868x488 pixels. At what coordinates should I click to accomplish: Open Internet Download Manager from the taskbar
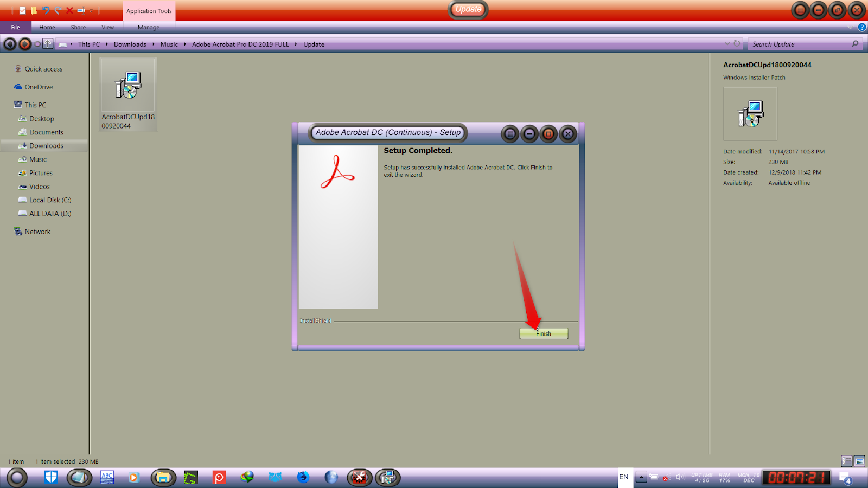247,477
